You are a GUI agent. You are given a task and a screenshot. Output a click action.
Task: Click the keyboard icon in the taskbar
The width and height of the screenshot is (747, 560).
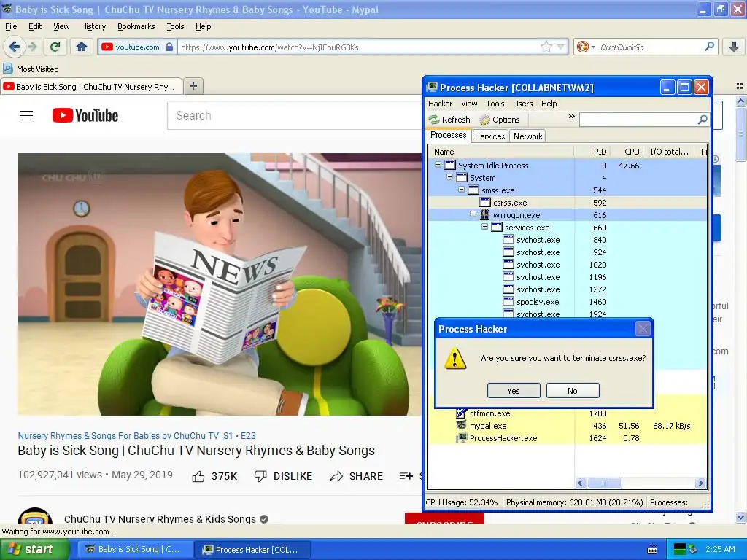click(x=652, y=550)
